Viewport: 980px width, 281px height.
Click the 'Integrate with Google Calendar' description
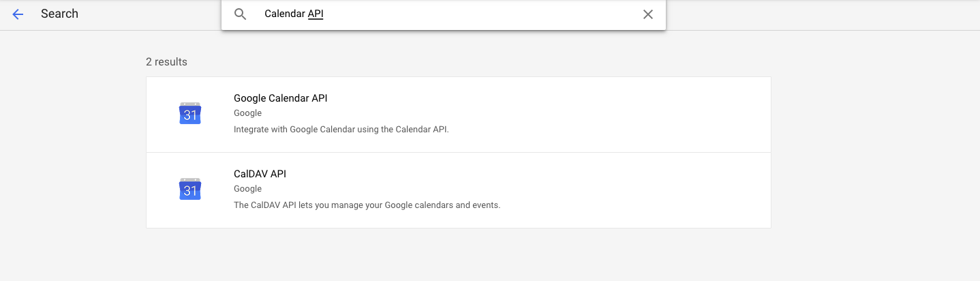click(341, 129)
